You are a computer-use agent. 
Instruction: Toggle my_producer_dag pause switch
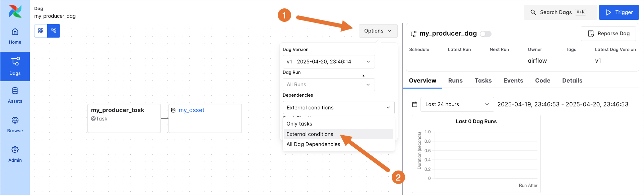(486, 34)
